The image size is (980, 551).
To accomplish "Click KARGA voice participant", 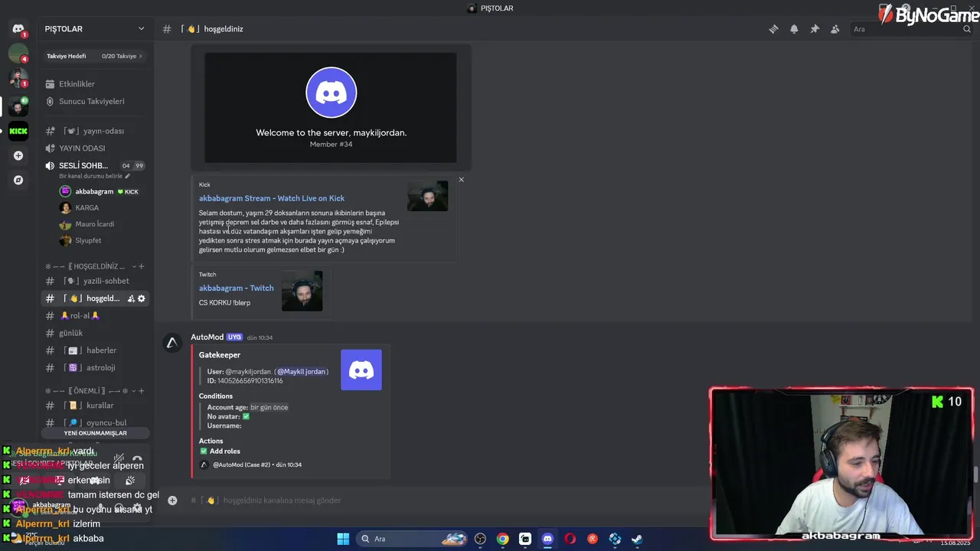I will coord(87,208).
